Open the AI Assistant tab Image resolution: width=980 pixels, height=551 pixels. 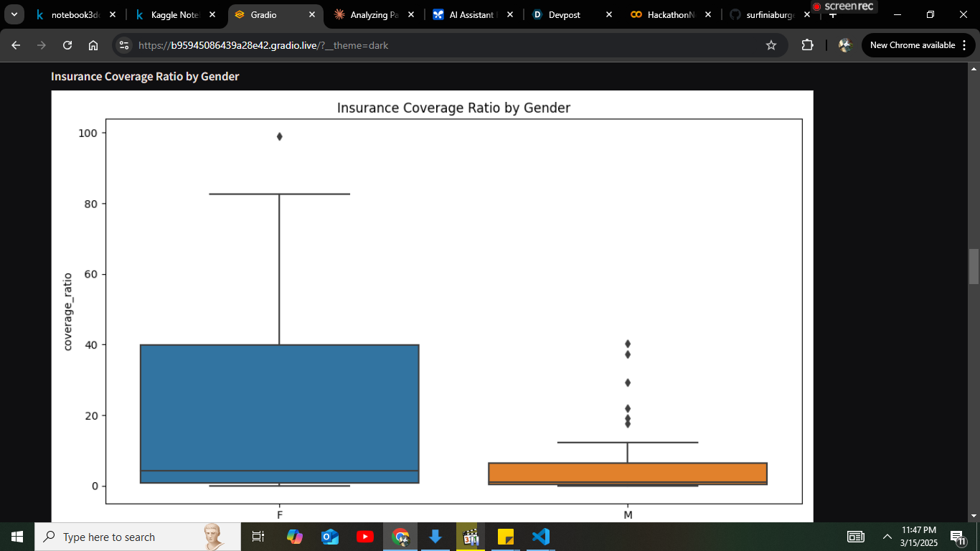click(473, 14)
